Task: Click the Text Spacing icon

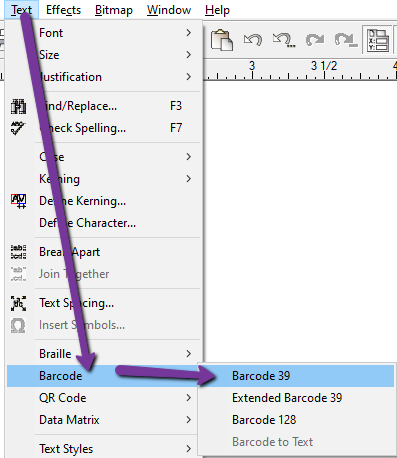Action: click(x=18, y=303)
